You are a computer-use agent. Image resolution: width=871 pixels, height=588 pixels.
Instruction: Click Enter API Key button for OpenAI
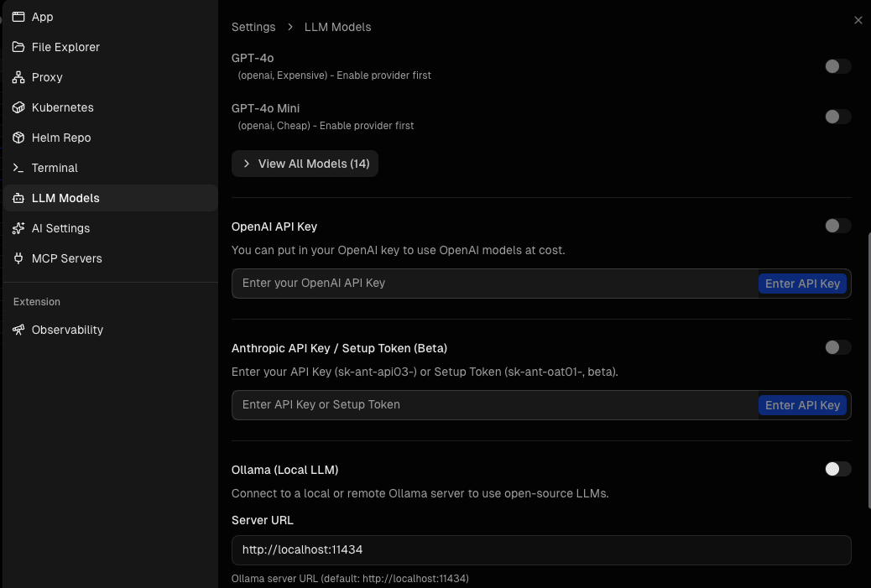[x=802, y=284]
